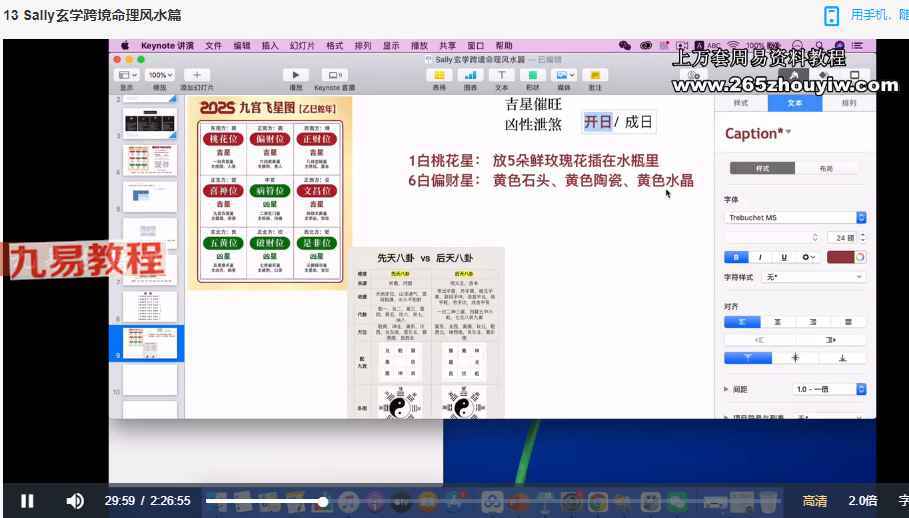Click the Text box toolbar icon
The image size is (909, 518).
pyautogui.click(x=501, y=75)
